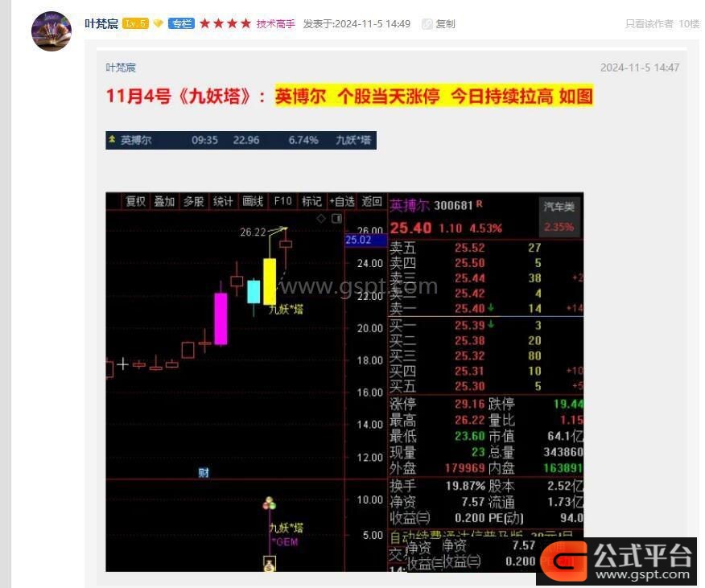The image size is (705, 588).
Task: Select the 复权 toolbar item in chart
Action: click(x=136, y=201)
